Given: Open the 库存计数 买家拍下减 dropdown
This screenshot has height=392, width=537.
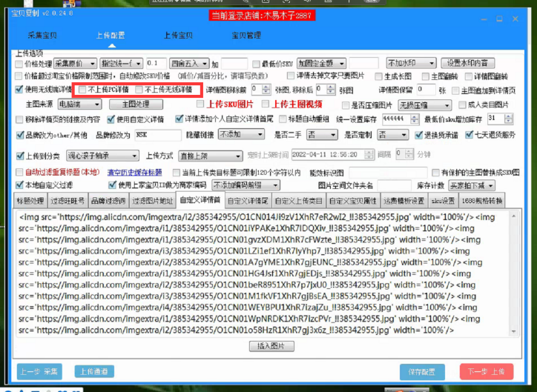Looking at the screenshot, I should click(x=471, y=186).
